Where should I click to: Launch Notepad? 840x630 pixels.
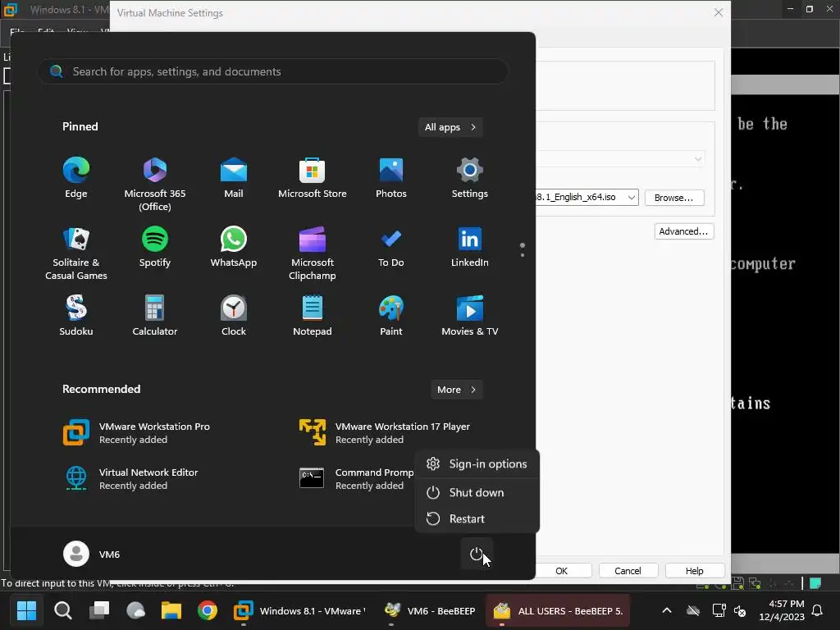pyautogui.click(x=313, y=316)
